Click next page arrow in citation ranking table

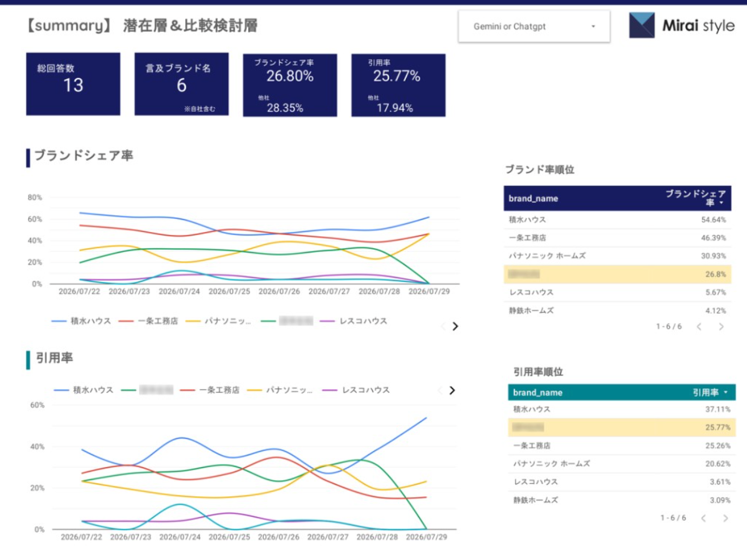point(726,518)
